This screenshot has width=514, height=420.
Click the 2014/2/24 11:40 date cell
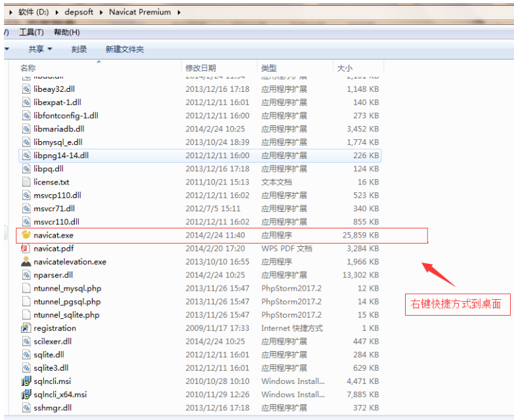click(215, 235)
